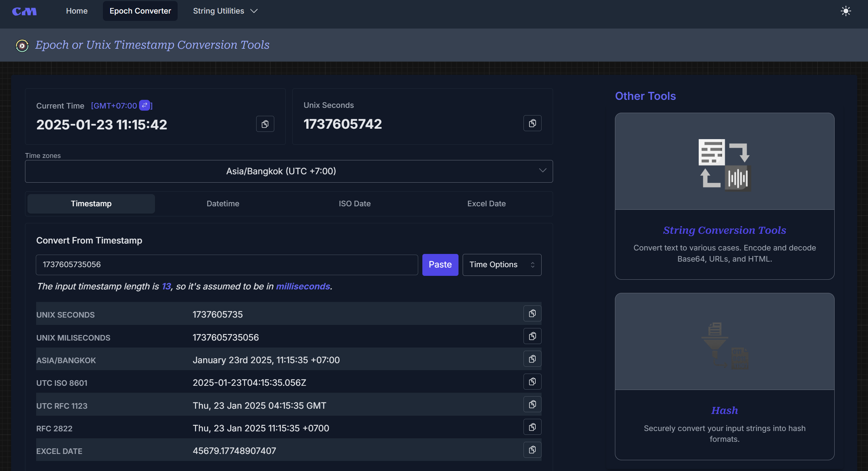The width and height of the screenshot is (868, 471).
Task: Select the 45679.17748907407 Excel value
Action: [x=234, y=451]
